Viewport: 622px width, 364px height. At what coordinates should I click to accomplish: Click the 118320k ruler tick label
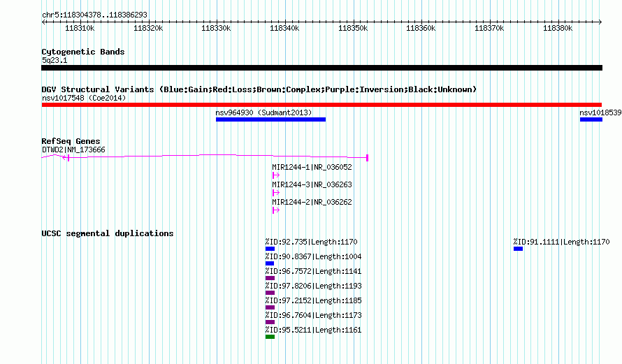pyautogui.click(x=148, y=28)
